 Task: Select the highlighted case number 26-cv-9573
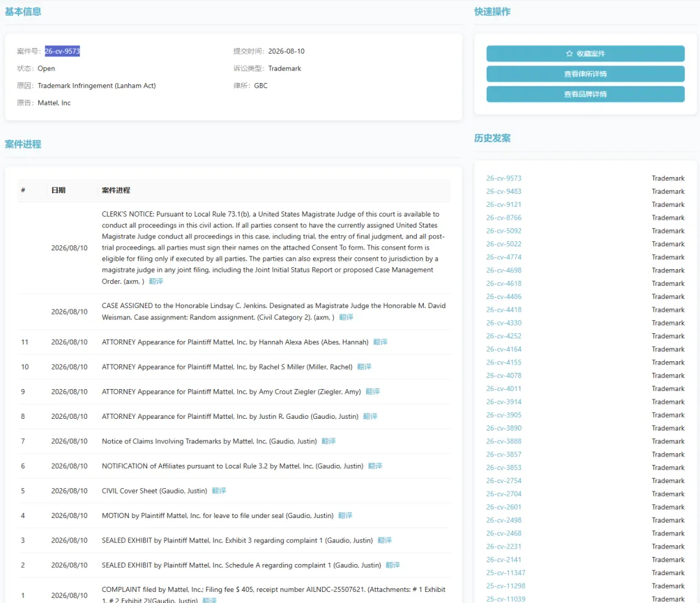click(62, 51)
